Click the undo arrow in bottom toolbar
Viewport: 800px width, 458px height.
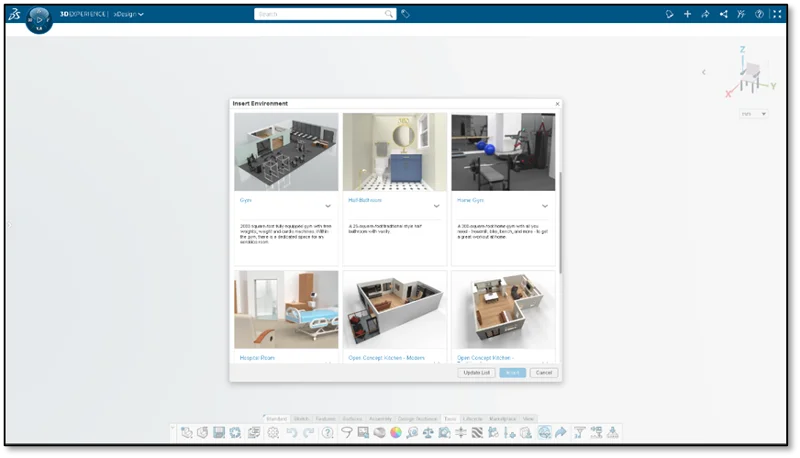click(x=291, y=433)
